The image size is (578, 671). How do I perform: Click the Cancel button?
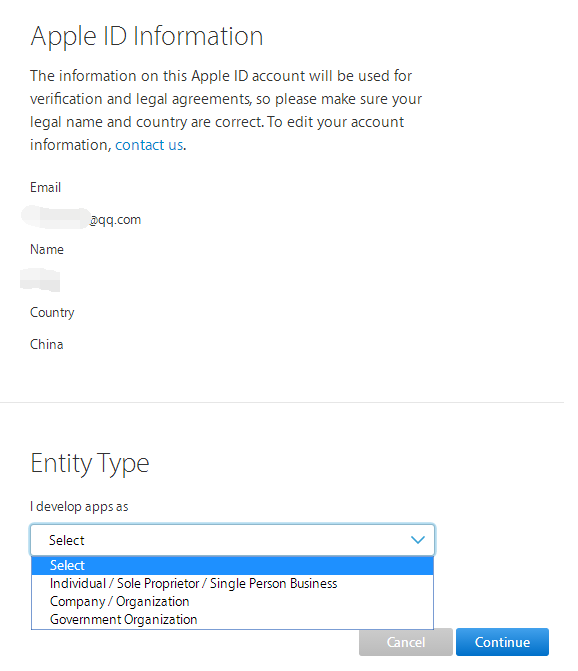coord(406,642)
